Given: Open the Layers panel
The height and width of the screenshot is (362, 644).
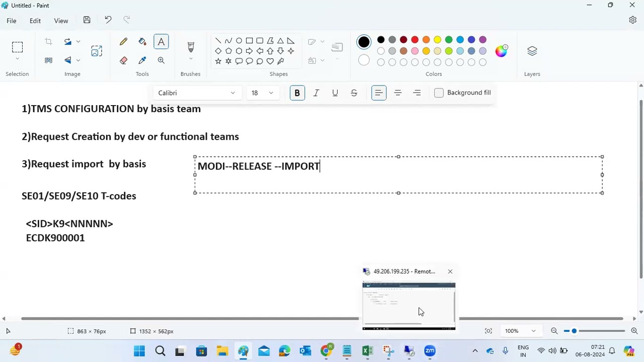Looking at the screenshot, I should (532, 51).
